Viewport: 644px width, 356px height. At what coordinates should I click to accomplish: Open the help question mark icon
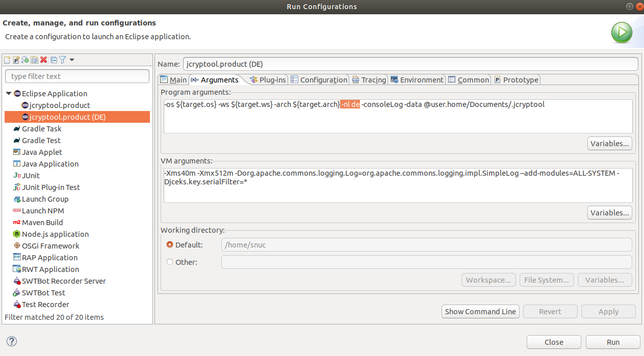point(12,341)
